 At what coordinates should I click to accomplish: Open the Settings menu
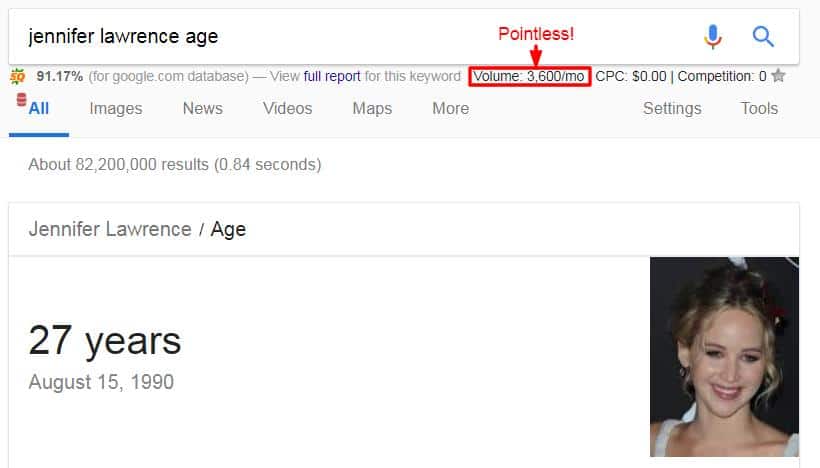pos(672,108)
